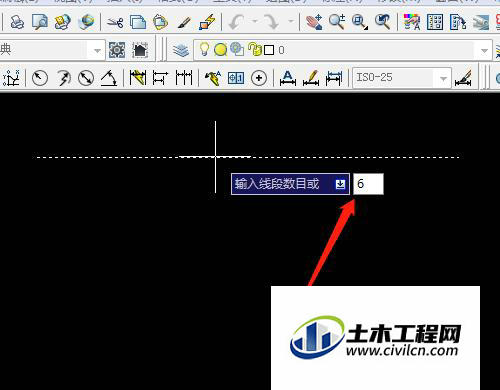Open the Tolerance tool
Viewport: 500px width, 390px height.
point(236,79)
